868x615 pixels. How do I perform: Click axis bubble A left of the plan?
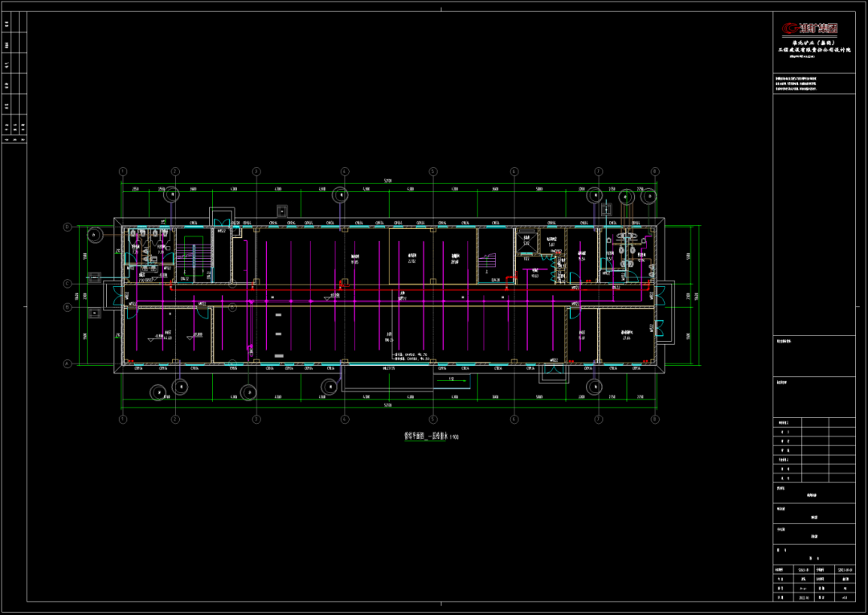tap(68, 364)
